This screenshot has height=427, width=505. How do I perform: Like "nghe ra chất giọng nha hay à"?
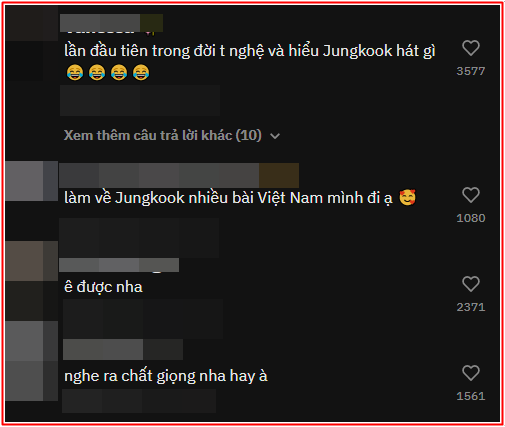pos(471,373)
